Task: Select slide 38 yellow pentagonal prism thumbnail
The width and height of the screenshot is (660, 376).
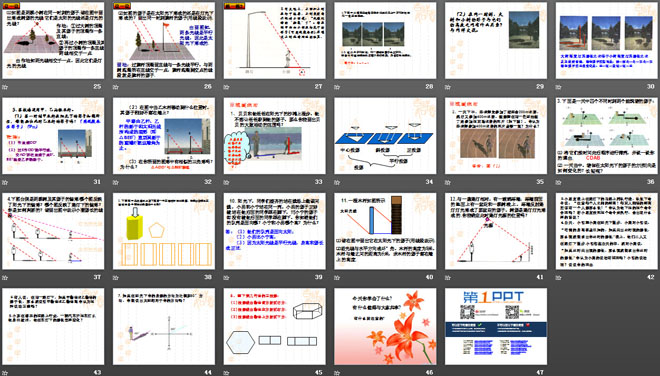Action: pyautogui.click(x=164, y=231)
